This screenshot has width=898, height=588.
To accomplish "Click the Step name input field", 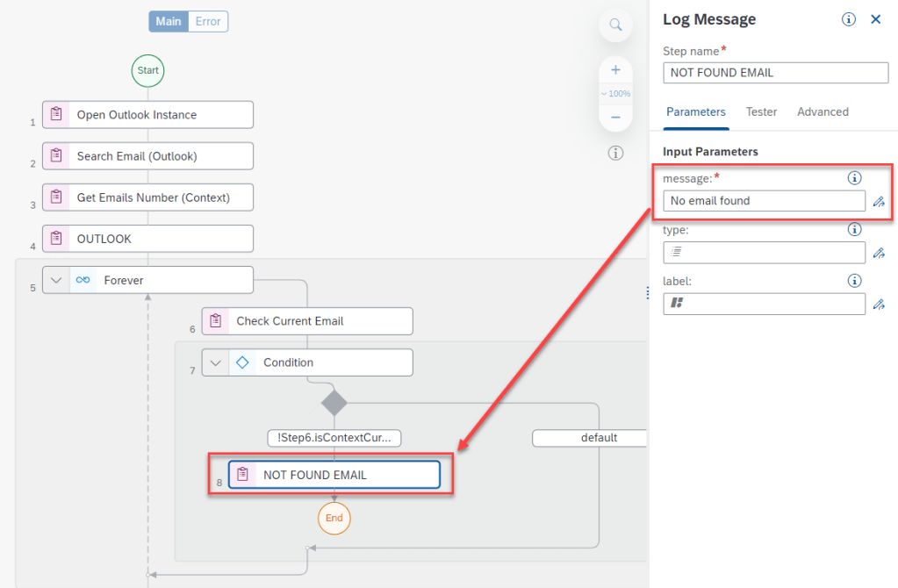I will [775, 73].
